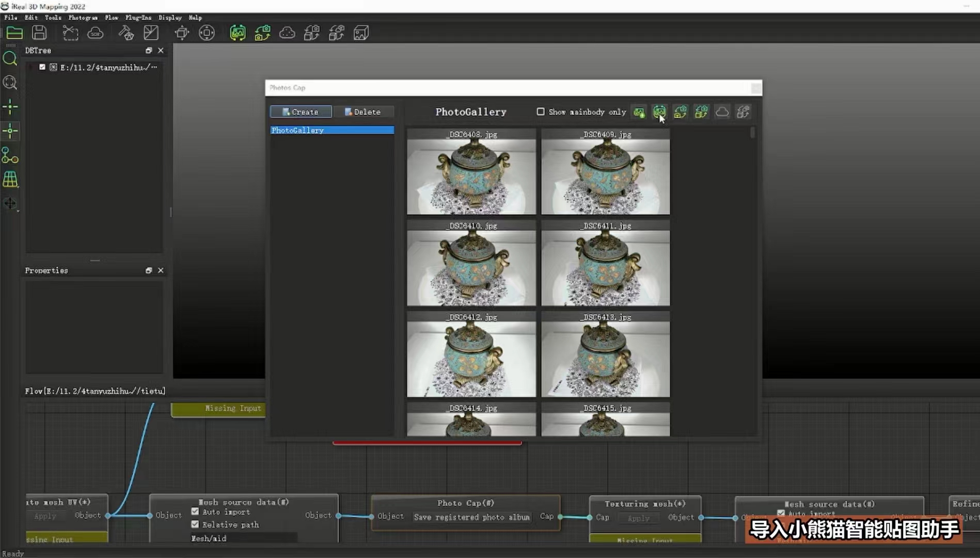
Task: Toggle the Auto import checkbox in Mesh source data
Action: pos(195,512)
